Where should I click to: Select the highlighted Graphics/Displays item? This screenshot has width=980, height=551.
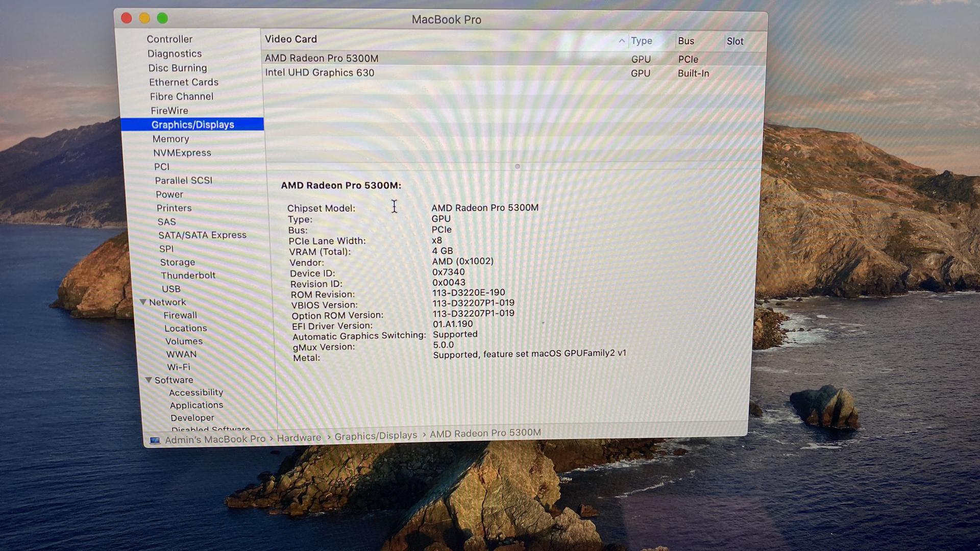[192, 124]
